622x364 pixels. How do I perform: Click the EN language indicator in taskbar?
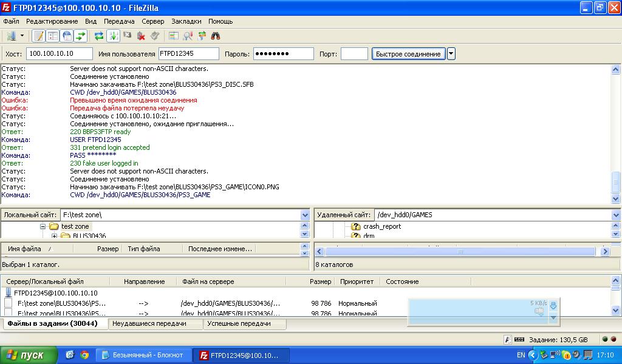(521, 356)
